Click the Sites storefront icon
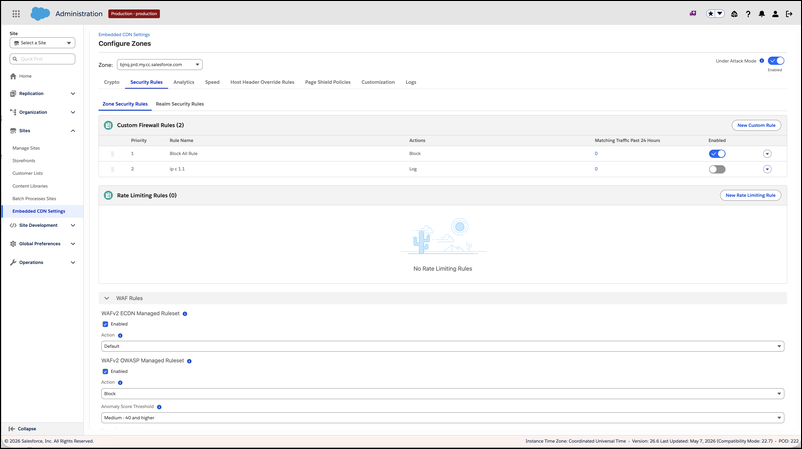802x449 pixels. (x=13, y=131)
